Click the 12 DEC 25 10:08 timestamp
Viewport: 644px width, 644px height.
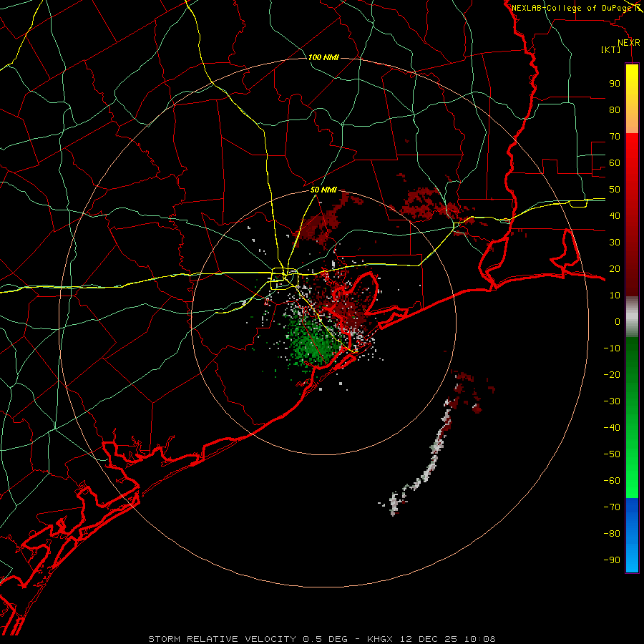tap(448, 639)
